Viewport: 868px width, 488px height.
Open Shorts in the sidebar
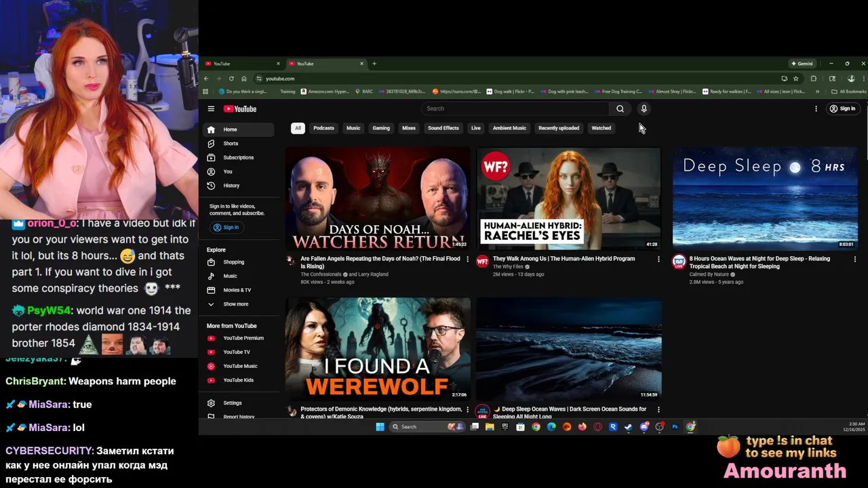[x=238, y=144]
